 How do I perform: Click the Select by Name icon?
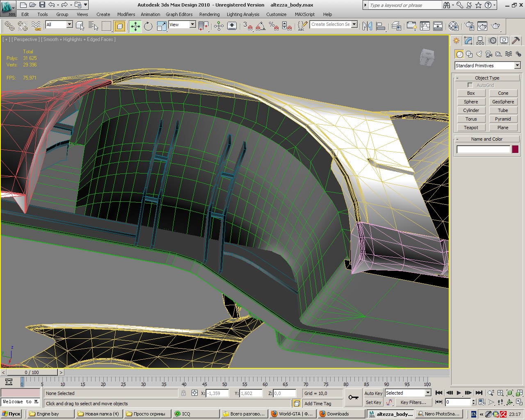pos(93,26)
